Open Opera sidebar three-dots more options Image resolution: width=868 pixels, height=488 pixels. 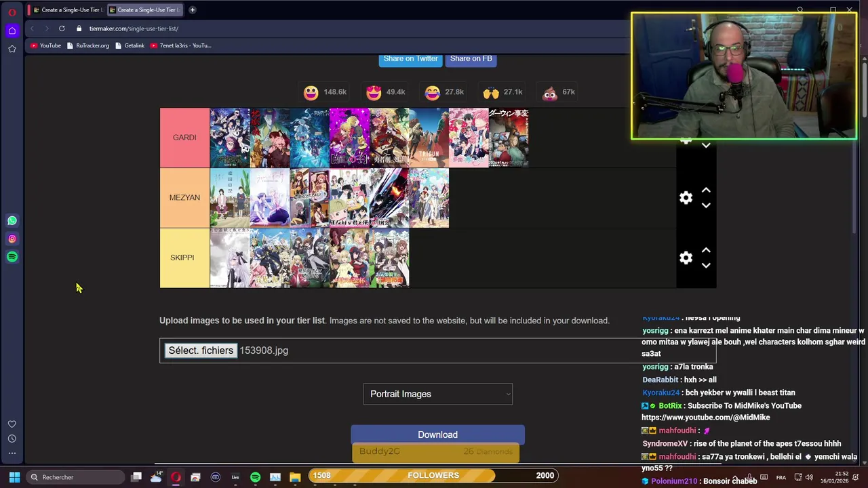[x=12, y=453]
